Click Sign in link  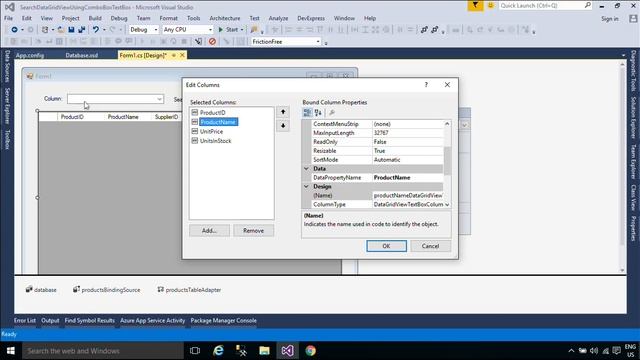coord(610,19)
